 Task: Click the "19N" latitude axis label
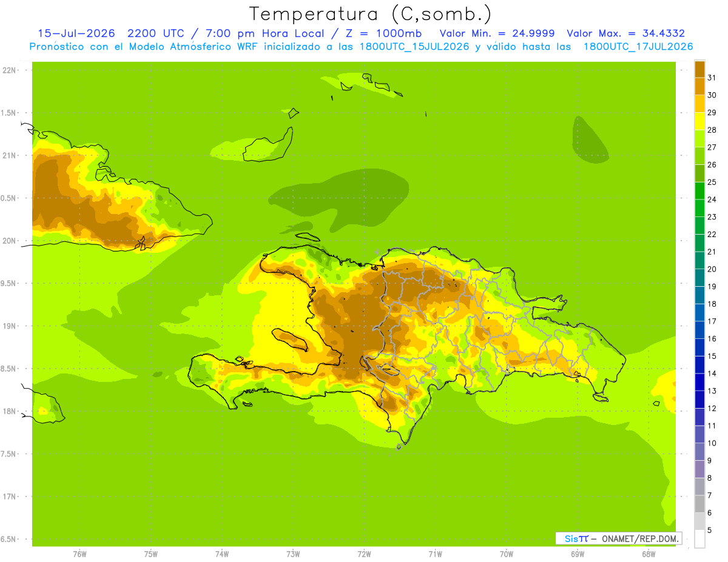coord(9,326)
